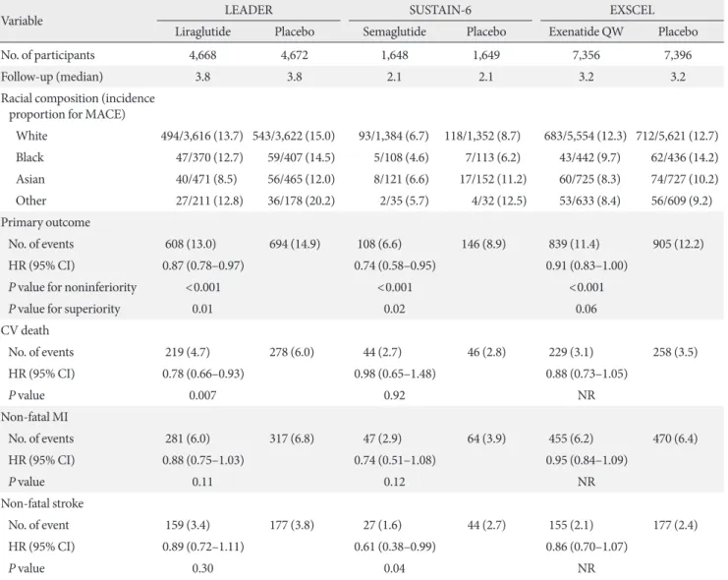
Task: Select the hazard ratio '0.78 (0.66–0.93)'
Action: (x=203, y=374)
